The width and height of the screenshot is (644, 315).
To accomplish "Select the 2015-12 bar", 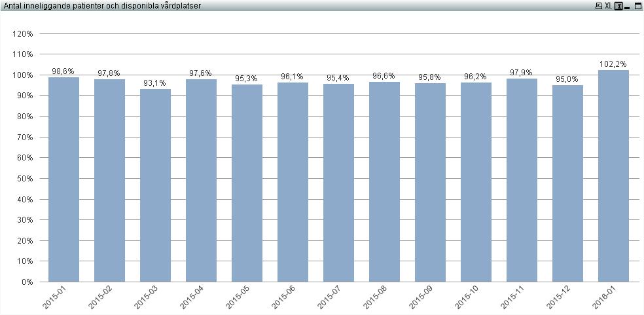I will [x=567, y=183].
